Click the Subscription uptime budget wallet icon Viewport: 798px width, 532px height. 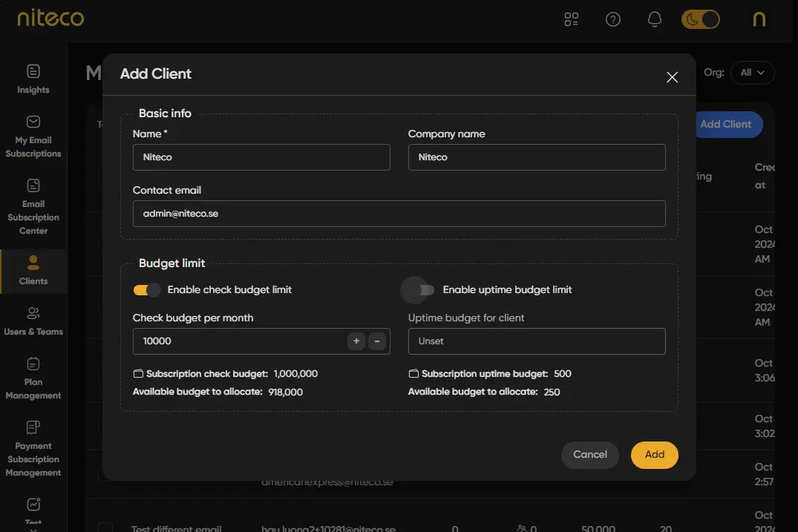click(413, 374)
